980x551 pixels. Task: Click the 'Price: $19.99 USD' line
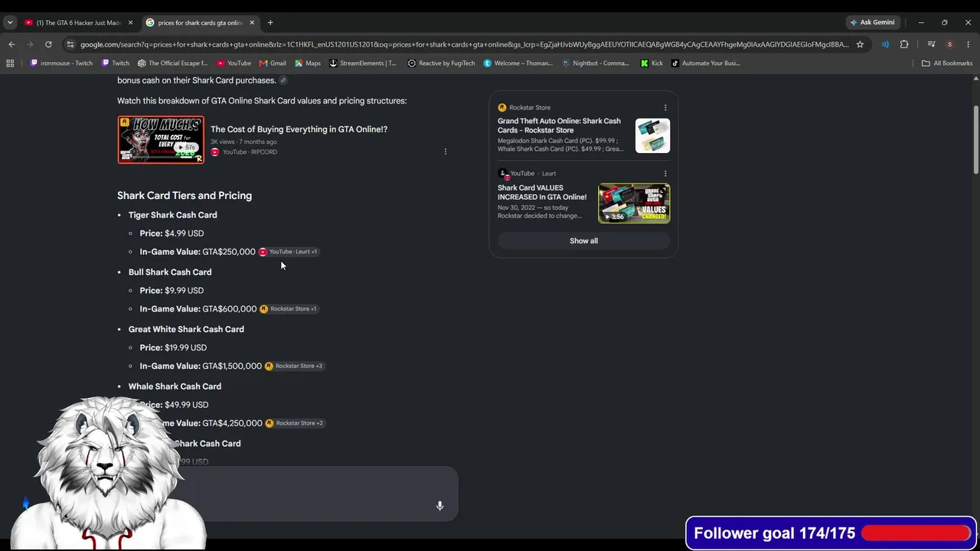pyautogui.click(x=173, y=347)
